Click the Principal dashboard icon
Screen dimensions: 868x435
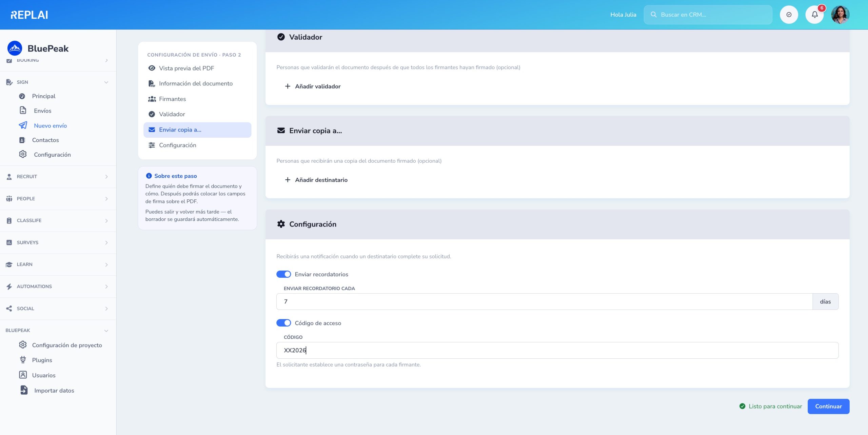22,96
